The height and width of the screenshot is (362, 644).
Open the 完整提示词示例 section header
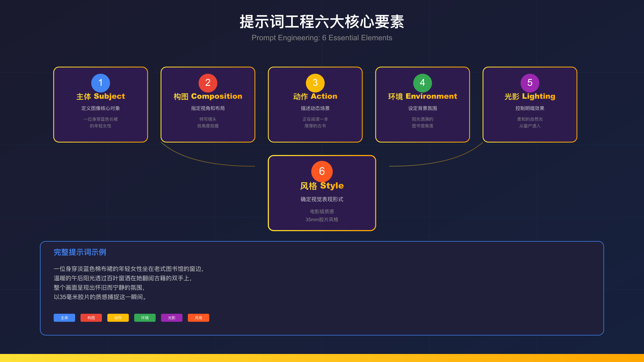click(80, 252)
